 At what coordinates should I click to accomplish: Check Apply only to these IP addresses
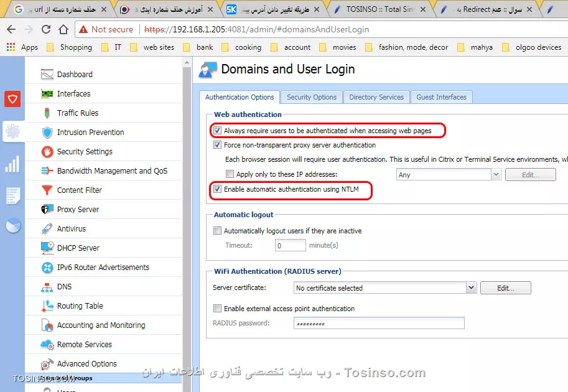(x=230, y=175)
